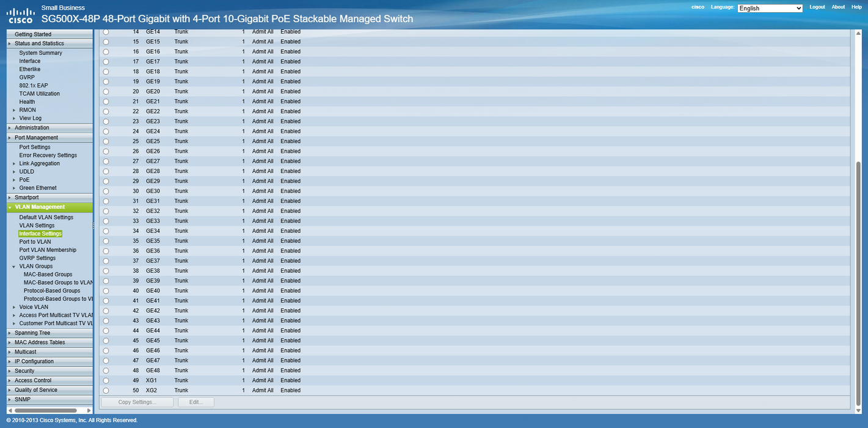Collapse VLAN Management section arrow

point(10,207)
